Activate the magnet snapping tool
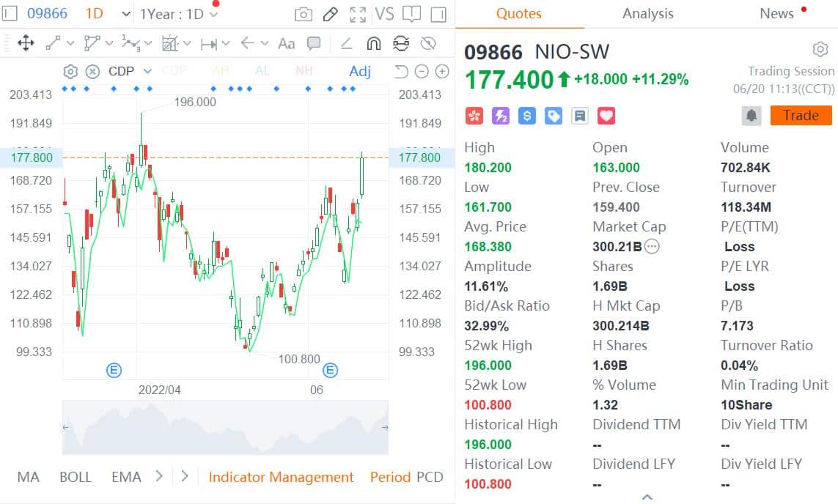 (x=374, y=43)
